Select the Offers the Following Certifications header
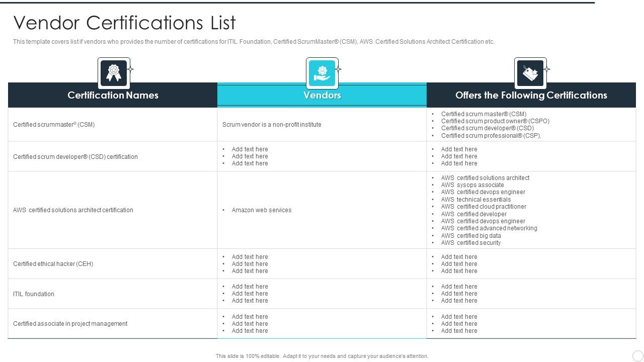This screenshot has height=362, width=644. (x=531, y=96)
